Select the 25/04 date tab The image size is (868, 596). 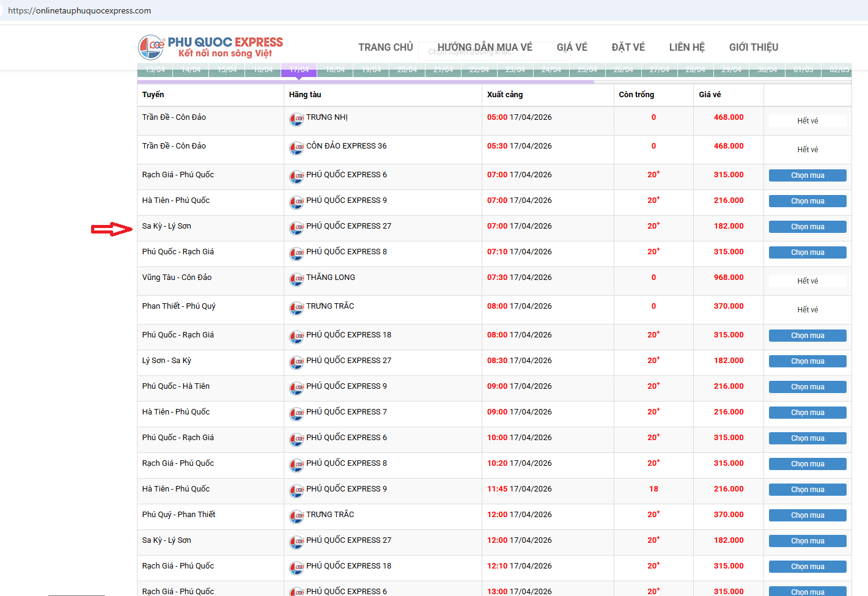point(587,70)
